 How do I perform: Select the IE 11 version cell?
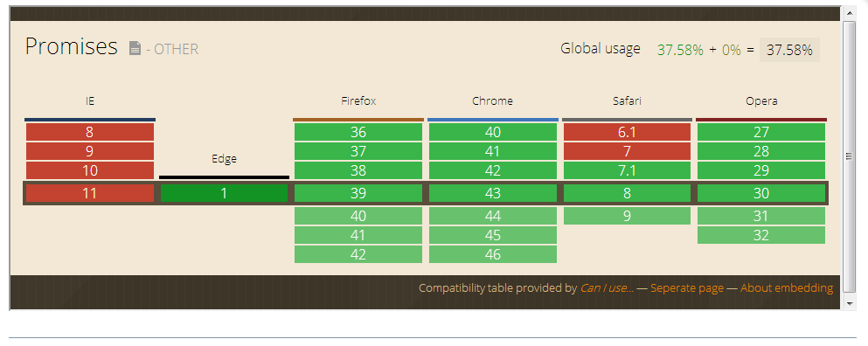[90, 193]
